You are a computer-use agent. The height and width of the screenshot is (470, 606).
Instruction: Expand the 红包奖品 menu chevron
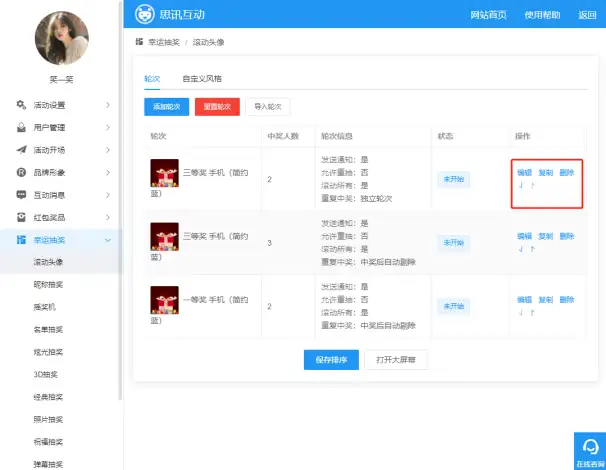108,217
